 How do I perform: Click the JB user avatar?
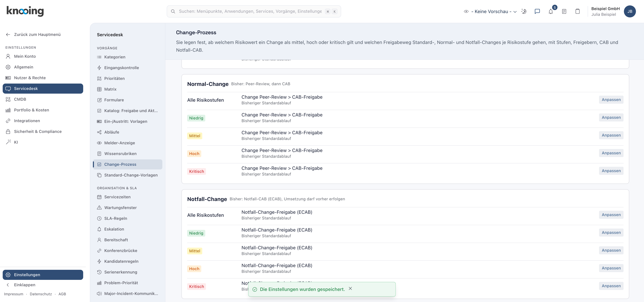(630, 12)
